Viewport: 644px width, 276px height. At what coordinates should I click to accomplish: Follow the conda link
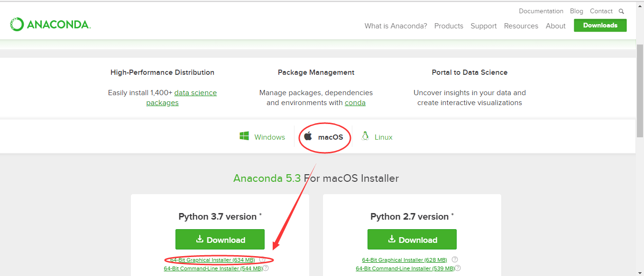(355, 103)
